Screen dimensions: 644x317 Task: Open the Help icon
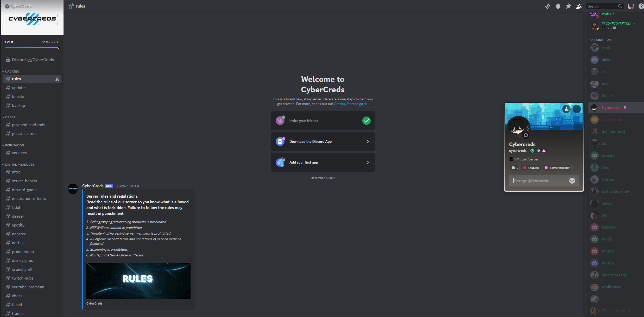(641, 6)
